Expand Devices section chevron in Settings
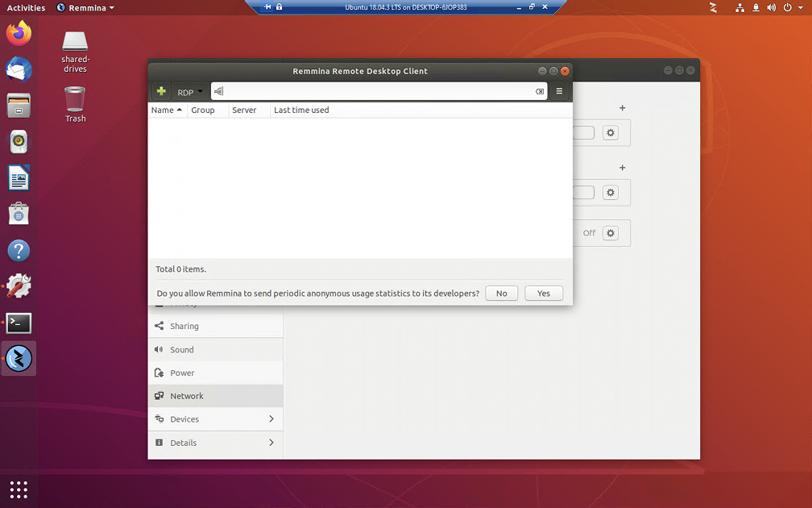Screen dimensions: 812x508 tap(271, 418)
